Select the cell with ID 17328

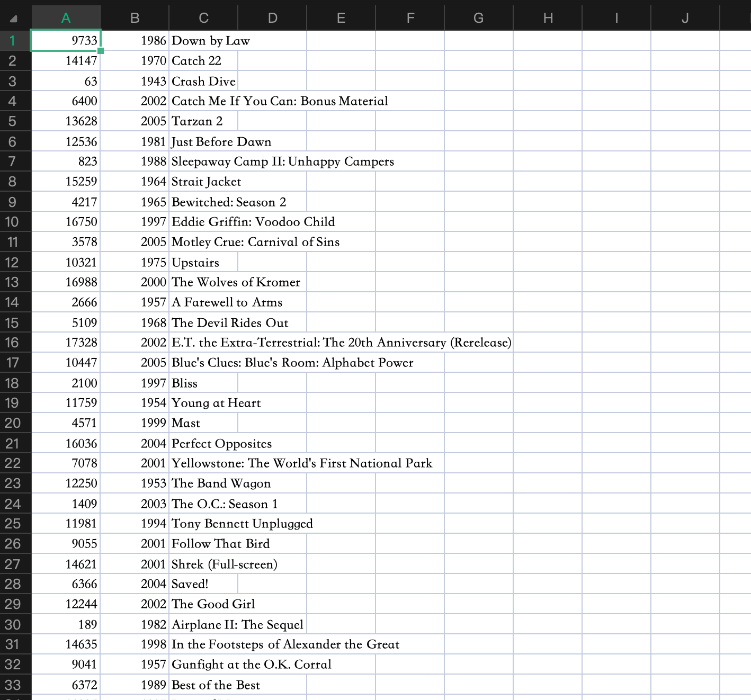point(66,343)
